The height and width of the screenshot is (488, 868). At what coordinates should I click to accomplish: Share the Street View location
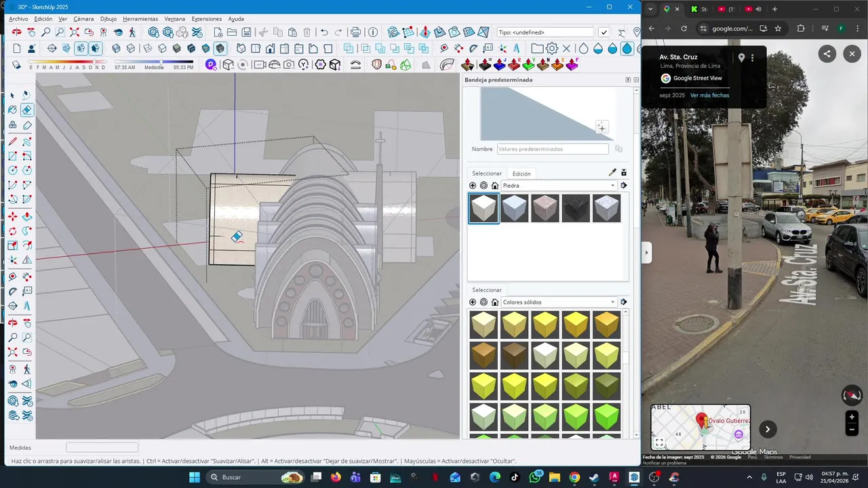tap(827, 54)
